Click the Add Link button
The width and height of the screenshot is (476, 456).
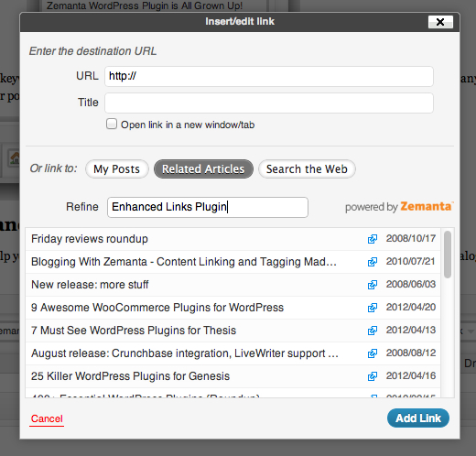coord(418,418)
